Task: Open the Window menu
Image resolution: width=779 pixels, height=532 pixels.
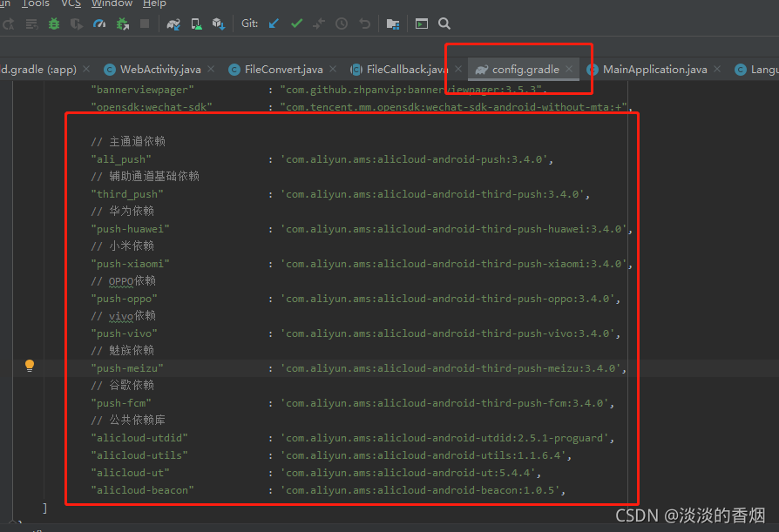Action: coord(112,4)
